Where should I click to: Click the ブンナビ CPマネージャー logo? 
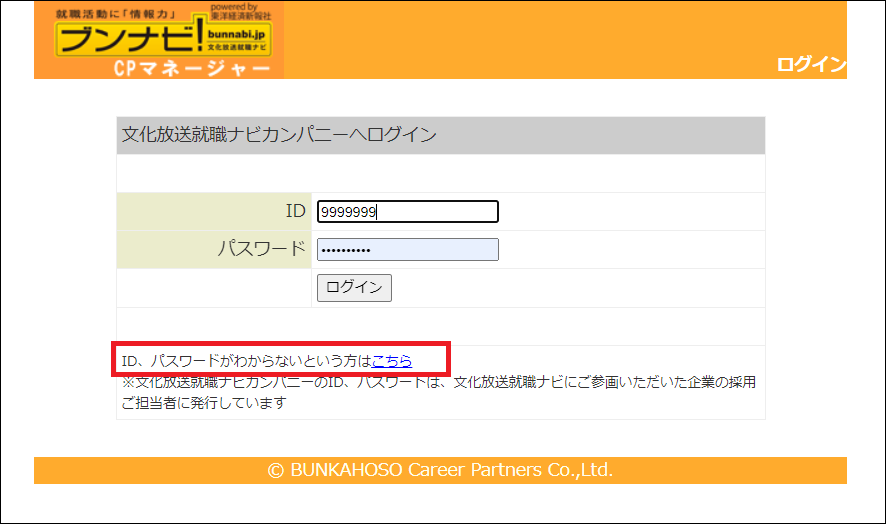pyautogui.click(x=159, y=40)
